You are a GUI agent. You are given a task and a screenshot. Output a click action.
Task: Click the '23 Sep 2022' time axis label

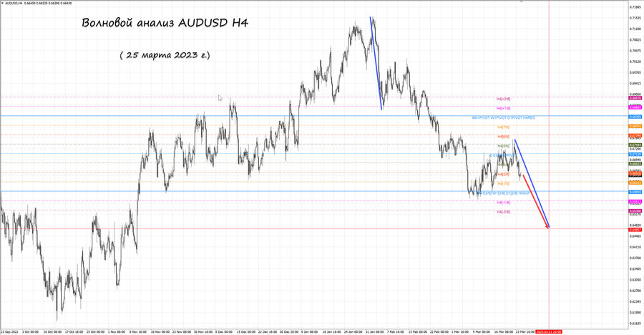(9, 331)
